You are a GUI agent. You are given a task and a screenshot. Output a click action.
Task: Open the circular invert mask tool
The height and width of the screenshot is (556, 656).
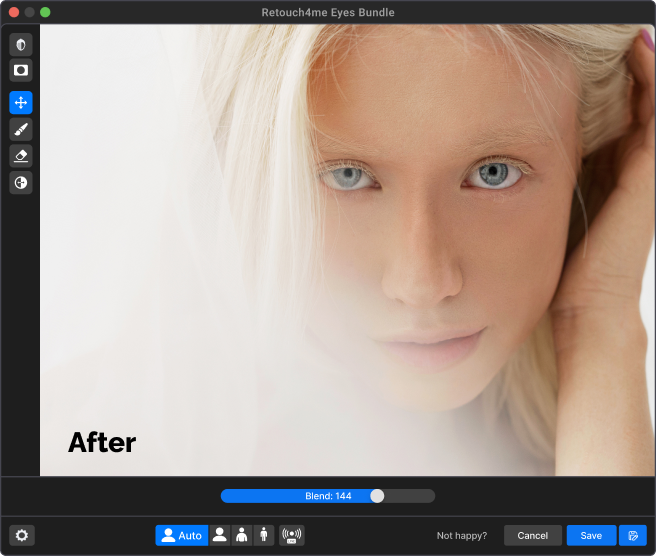click(x=21, y=183)
